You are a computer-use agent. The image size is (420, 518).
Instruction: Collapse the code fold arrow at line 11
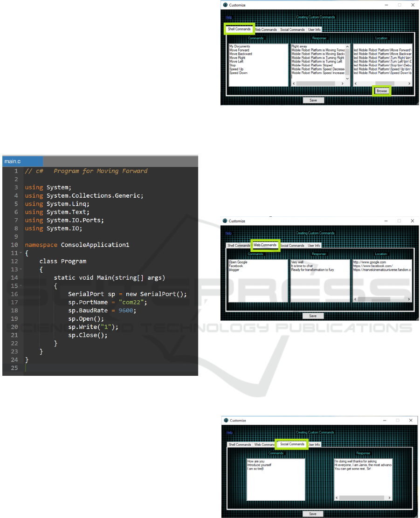click(x=21, y=253)
